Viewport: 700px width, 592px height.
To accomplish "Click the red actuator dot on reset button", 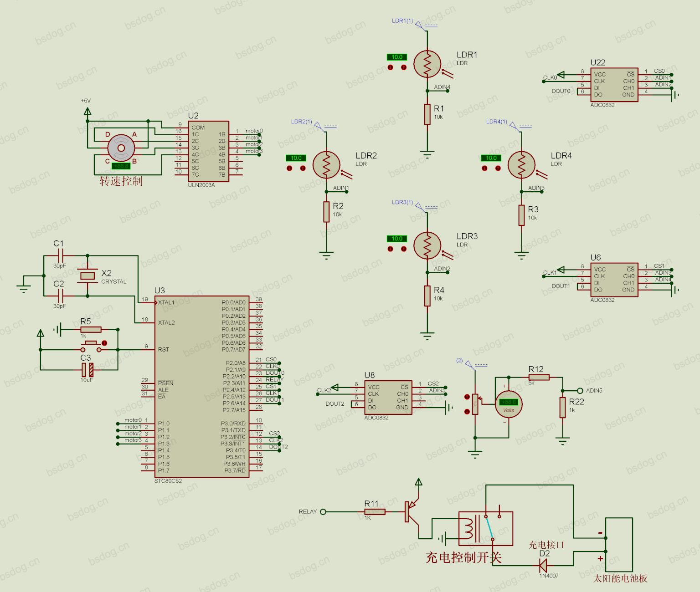I will (x=104, y=343).
